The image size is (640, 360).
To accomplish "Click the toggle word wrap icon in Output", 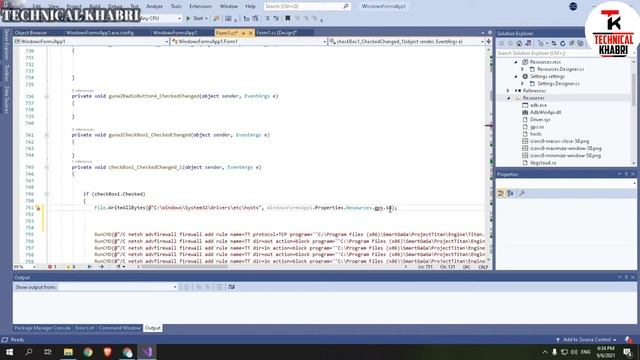I will point(231,287).
